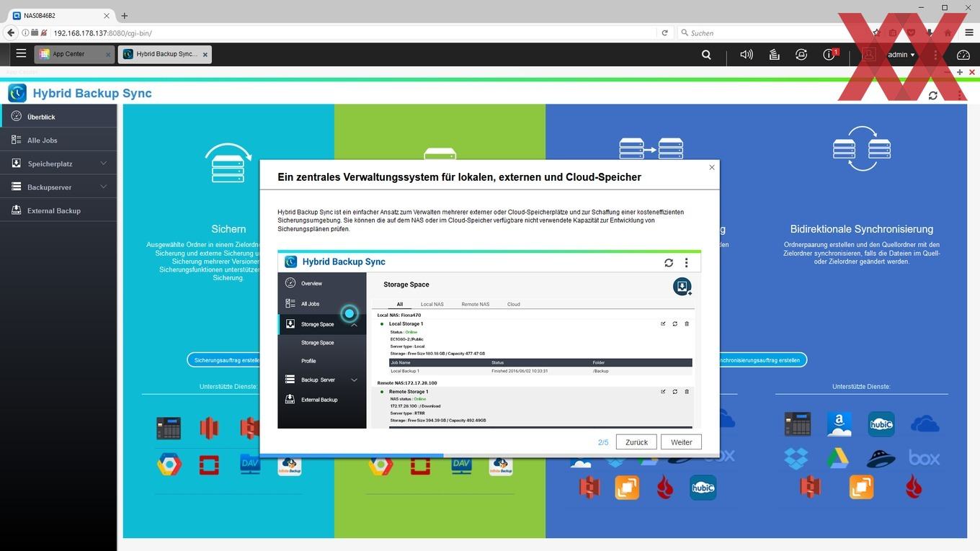
Task: Click the Hybrid Backup Sync logo icon
Action: (x=17, y=93)
